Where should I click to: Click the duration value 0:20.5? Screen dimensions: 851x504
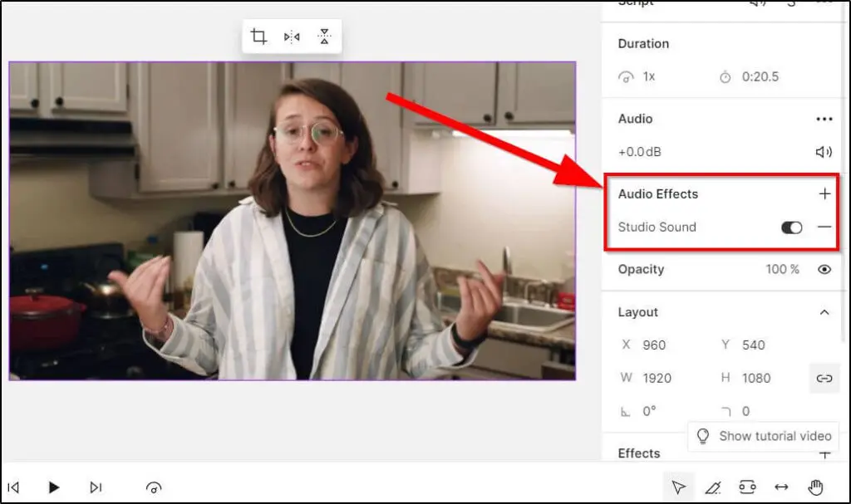[762, 76]
